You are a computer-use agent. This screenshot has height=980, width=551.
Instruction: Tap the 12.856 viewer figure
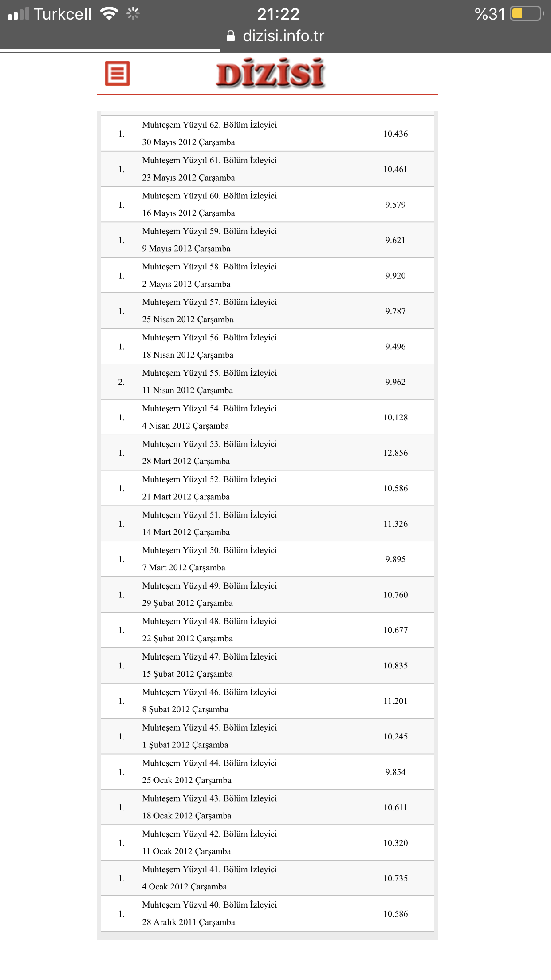395,453
